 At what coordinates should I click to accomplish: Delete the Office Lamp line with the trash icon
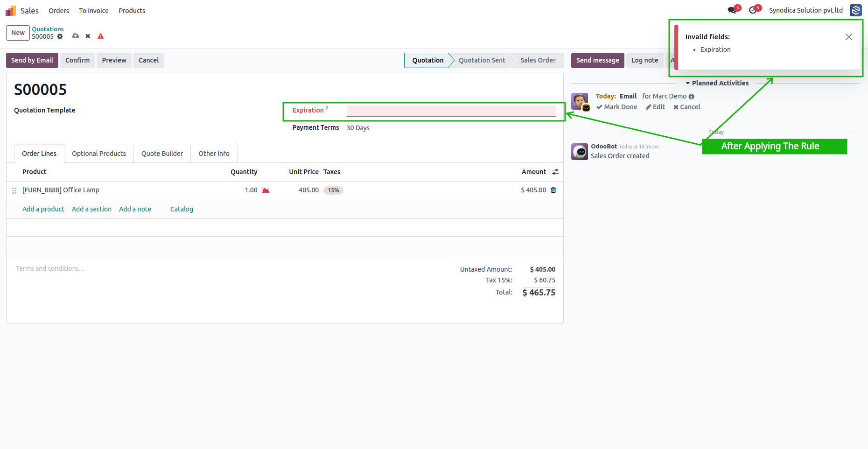[553, 190]
